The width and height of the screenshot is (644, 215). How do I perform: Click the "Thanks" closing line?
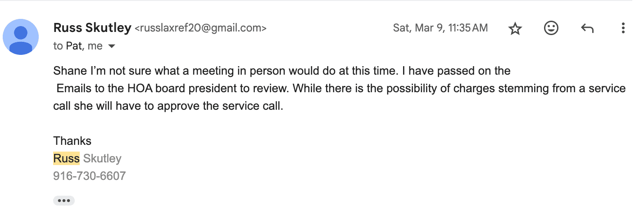click(72, 141)
